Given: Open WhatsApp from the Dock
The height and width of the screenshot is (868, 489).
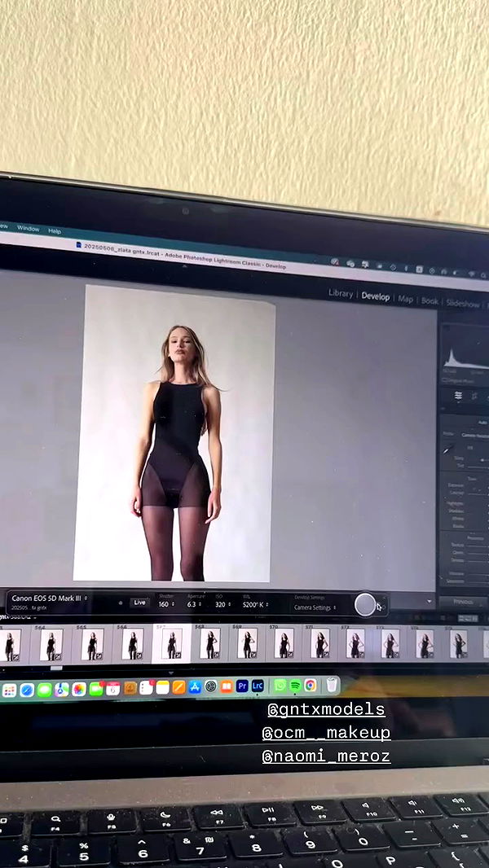Looking at the screenshot, I should (280, 686).
